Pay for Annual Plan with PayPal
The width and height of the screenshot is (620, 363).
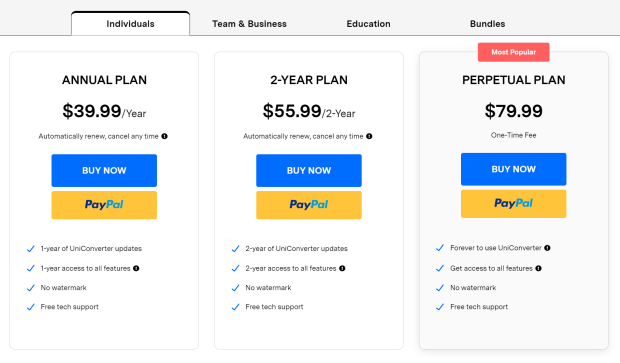(x=104, y=205)
